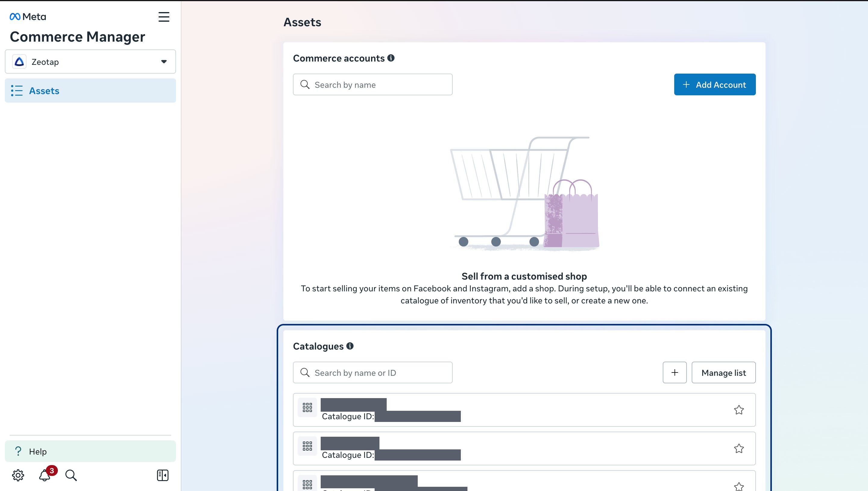Viewport: 868px width, 491px height.
Task: Collapse the sidebar panel icon
Action: (x=163, y=476)
